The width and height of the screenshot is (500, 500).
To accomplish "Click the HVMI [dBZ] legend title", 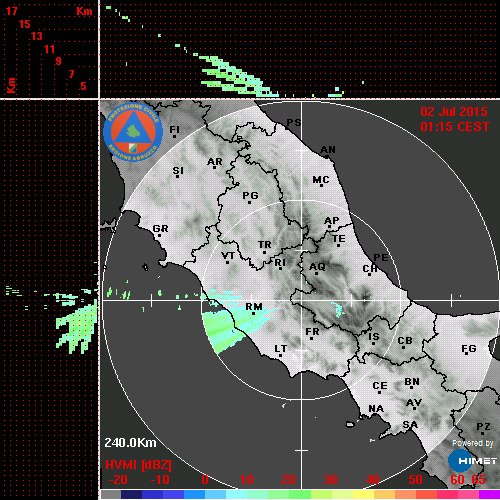I will coord(138,465).
